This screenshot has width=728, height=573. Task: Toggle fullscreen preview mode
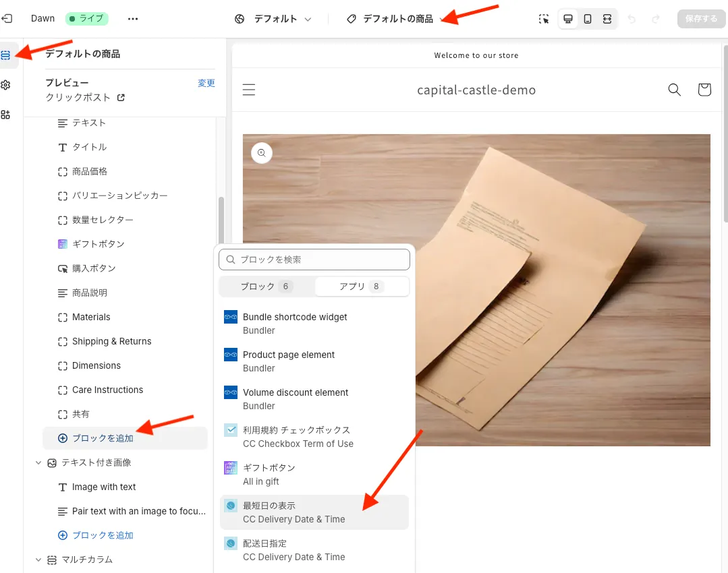pyautogui.click(x=607, y=19)
